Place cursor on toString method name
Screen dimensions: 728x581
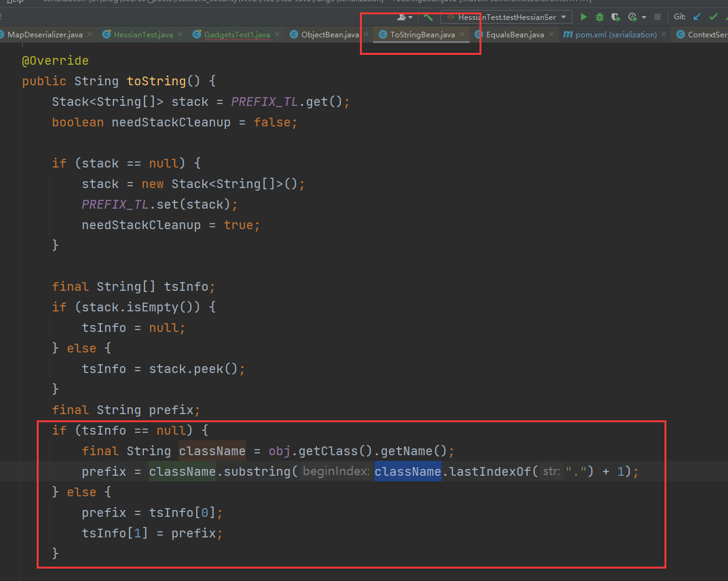156,82
